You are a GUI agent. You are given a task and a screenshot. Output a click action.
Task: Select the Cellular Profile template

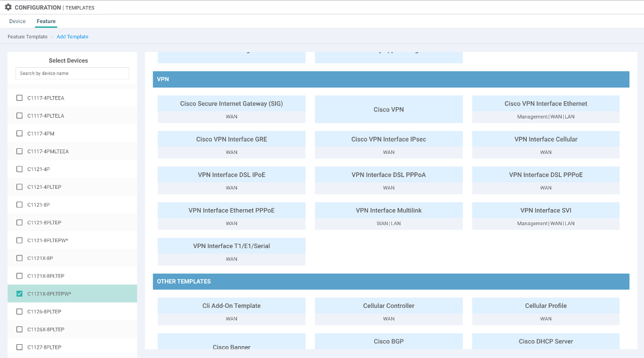click(546, 312)
